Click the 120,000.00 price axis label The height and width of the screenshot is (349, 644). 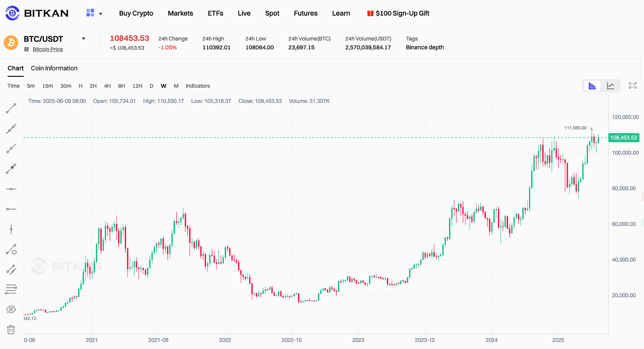pos(625,117)
